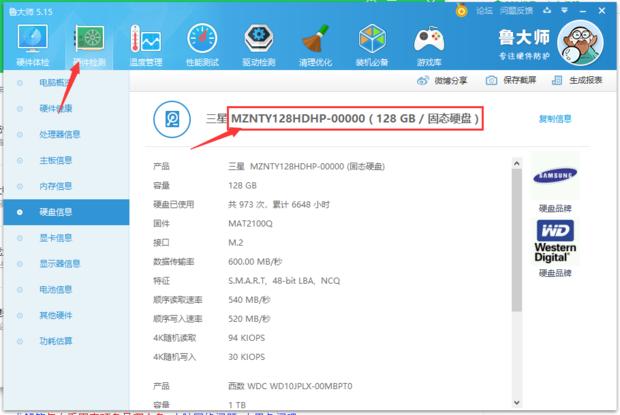Click scrollbar up arrow in disk details

[x=516, y=163]
